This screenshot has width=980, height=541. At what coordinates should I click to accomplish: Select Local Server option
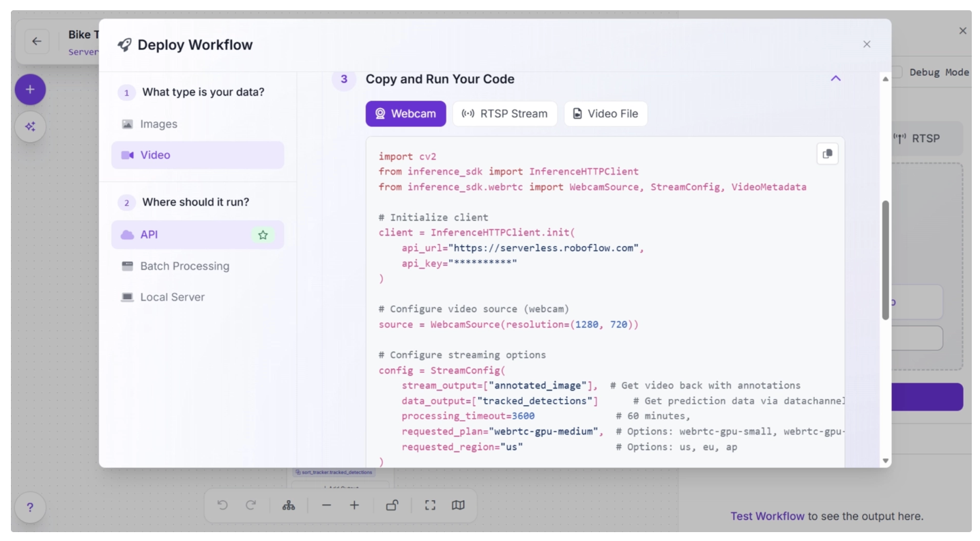point(198,297)
